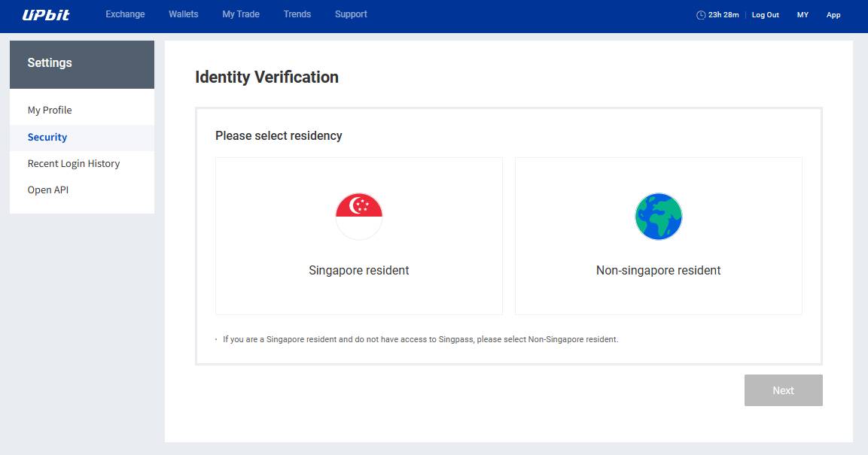This screenshot has height=455, width=868.
Task: Open the Wallets menu
Action: (x=183, y=14)
